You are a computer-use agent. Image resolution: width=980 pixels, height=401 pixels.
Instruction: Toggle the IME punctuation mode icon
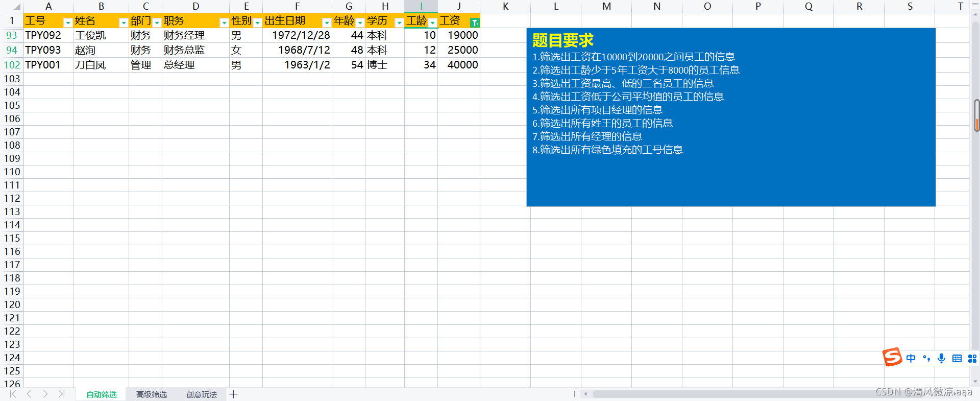926,358
